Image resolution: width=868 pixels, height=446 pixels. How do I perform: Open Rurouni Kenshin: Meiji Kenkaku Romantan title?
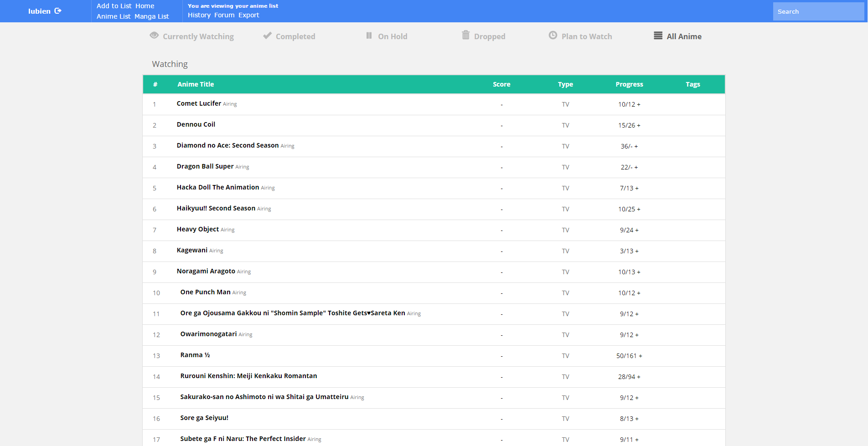pos(248,376)
